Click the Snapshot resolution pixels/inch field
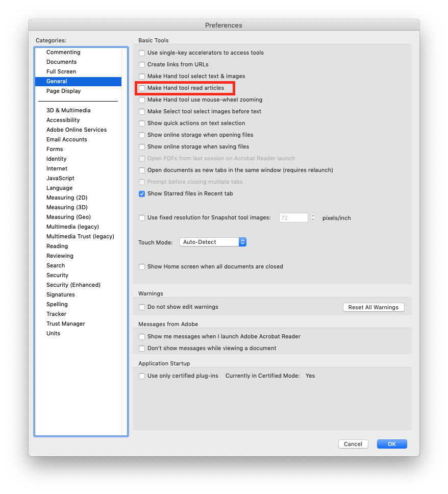Screen dimensions: 448x494 pos(293,218)
